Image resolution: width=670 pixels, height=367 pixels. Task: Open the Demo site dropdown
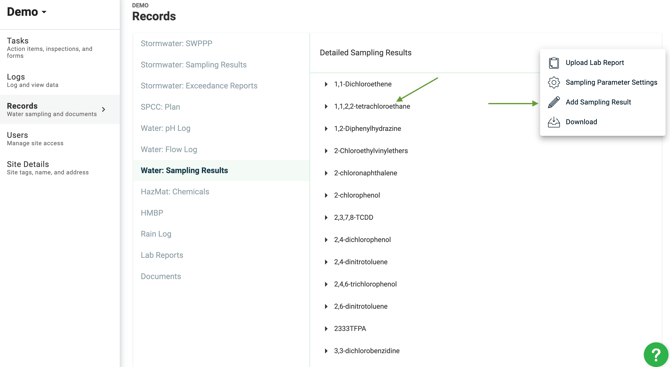[x=26, y=12]
